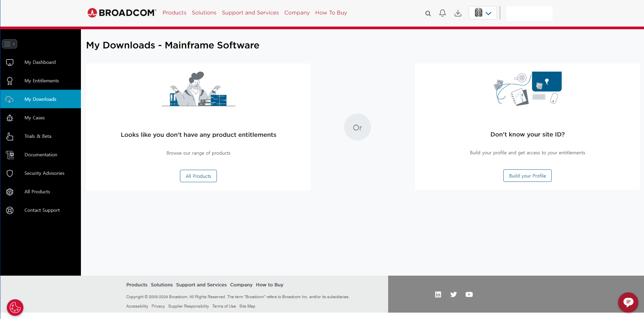This screenshot has height=319, width=644.
Task: Open My Entitlements in sidebar
Action: coord(41,81)
